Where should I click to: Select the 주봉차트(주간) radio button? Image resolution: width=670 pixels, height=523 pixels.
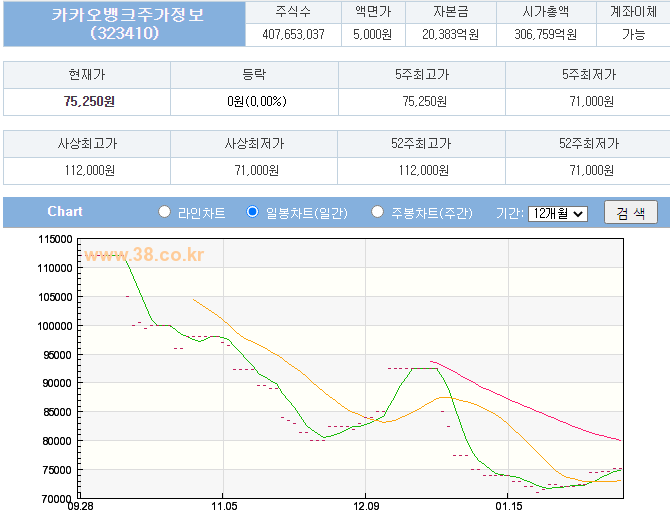(377, 212)
